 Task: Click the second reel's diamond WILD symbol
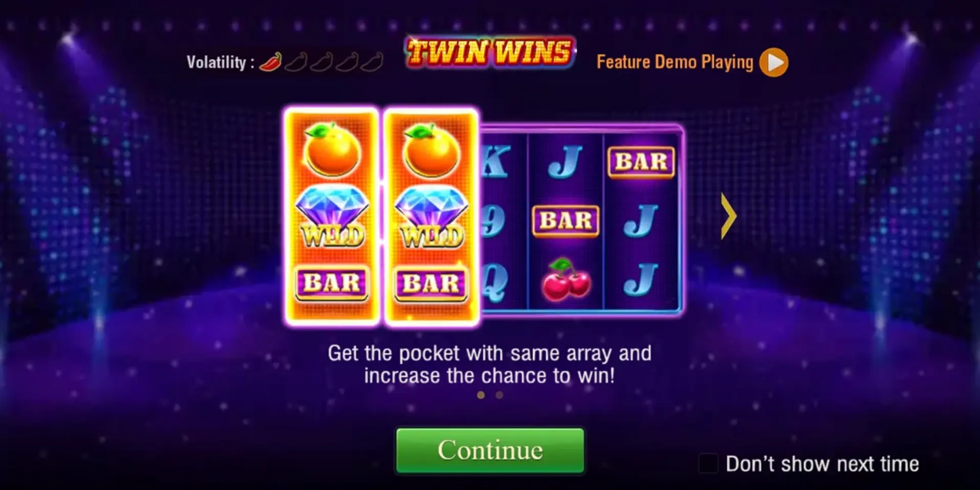[x=431, y=217]
